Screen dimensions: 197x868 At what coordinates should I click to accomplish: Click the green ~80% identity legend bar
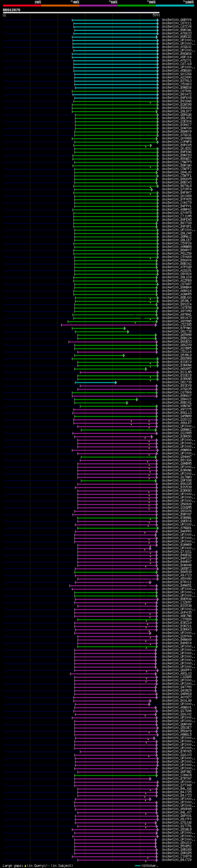point(137,6)
